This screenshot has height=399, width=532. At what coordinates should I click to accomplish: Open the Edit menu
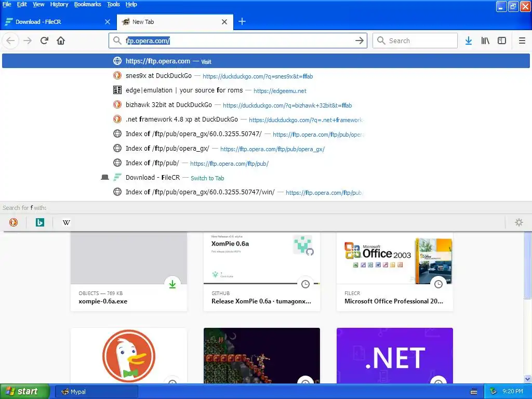(x=22, y=4)
